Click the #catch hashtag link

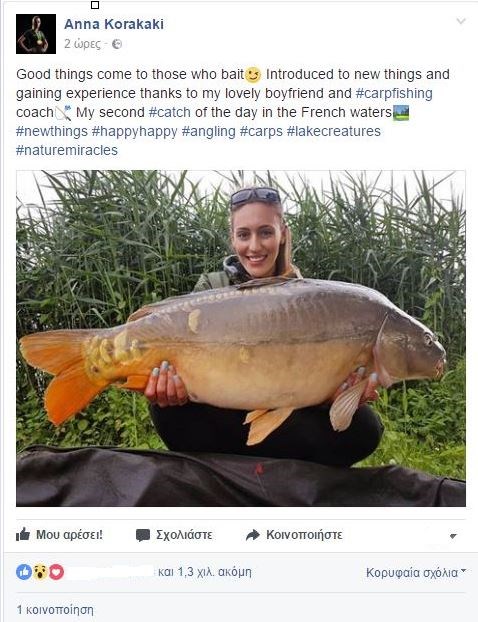pos(169,112)
